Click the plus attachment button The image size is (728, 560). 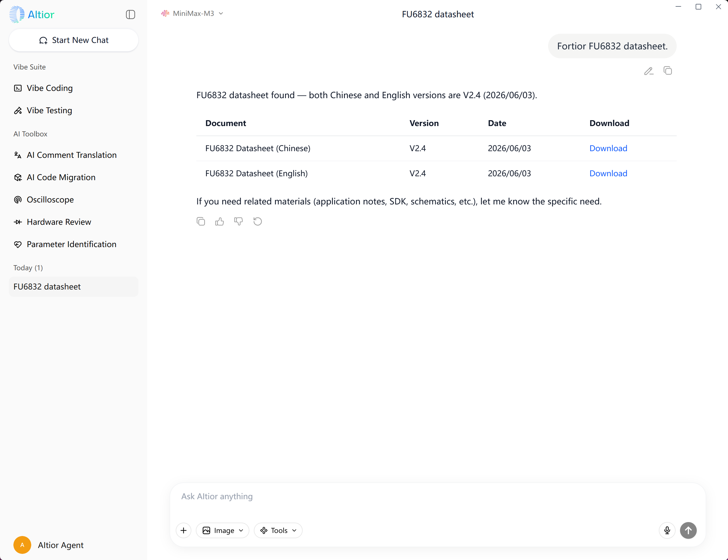click(x=184, y=530)
